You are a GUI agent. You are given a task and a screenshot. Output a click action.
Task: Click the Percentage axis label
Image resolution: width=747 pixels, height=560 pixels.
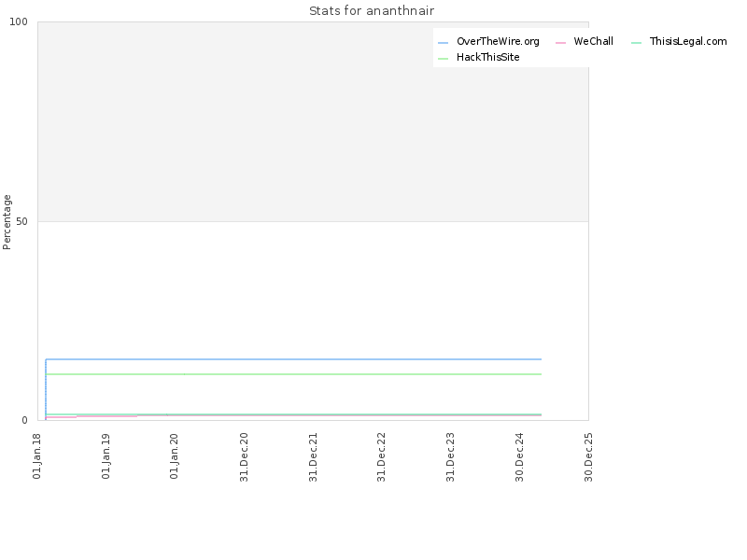coord(7,222)
